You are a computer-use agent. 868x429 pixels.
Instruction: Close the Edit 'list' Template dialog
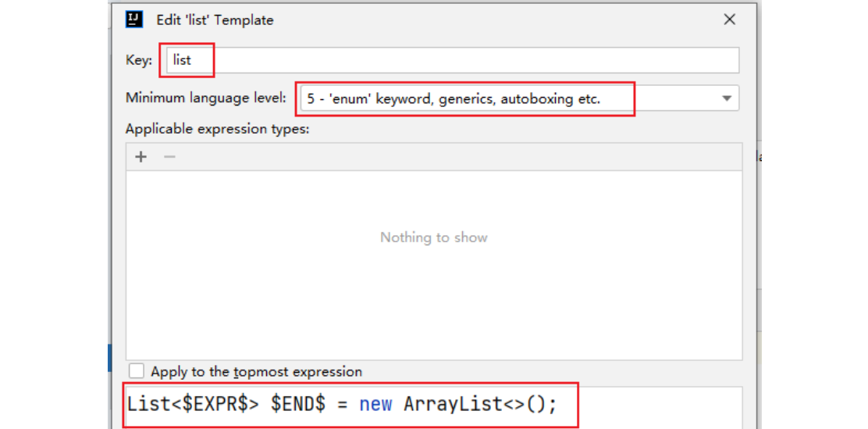[729, 20]
